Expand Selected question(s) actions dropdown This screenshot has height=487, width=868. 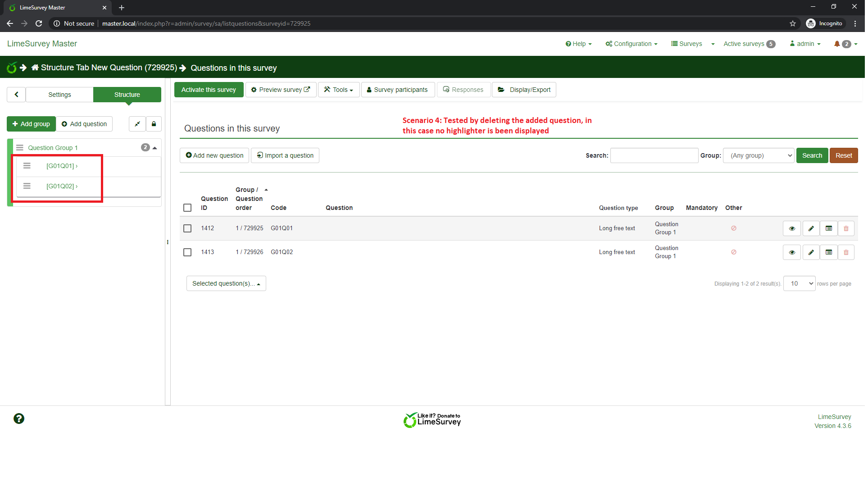coord(227,284)
